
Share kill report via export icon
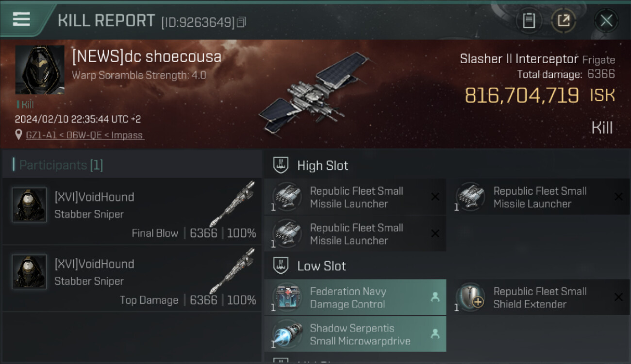(x=564, y=20)
